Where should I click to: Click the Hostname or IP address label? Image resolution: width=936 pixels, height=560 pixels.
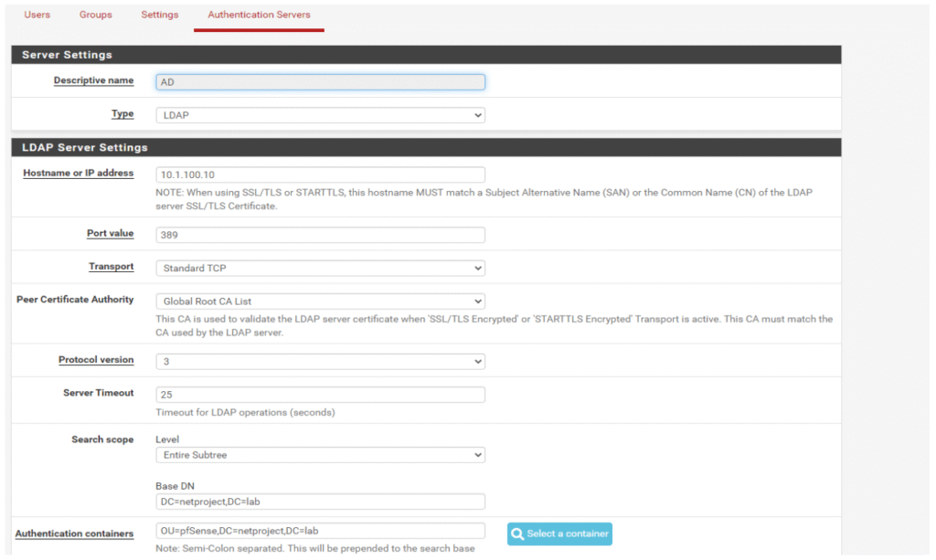click(78, 173)
